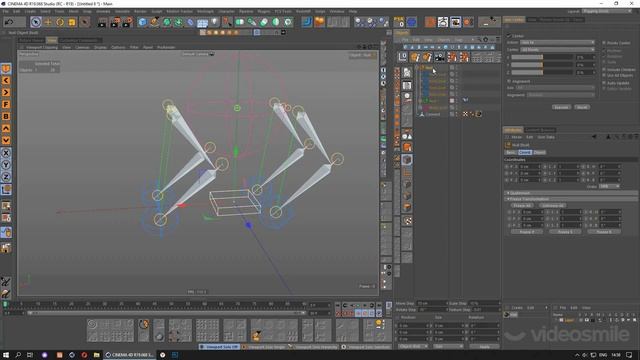Toggle the Auto Update checkbox
640x360 pixels.
coord(604,83)
